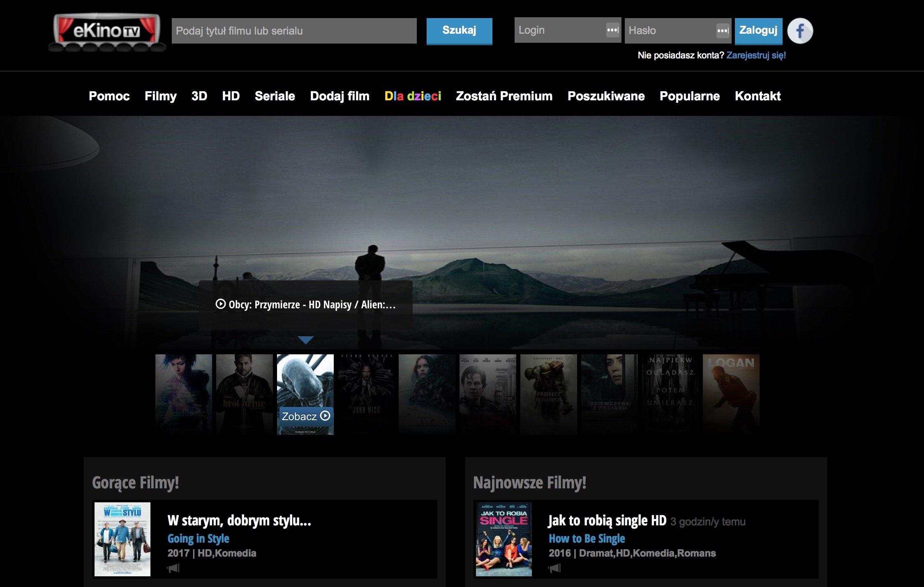Screen dimensions: 924x587
Task: Open the Pomoc menu item
Action: 109,96
